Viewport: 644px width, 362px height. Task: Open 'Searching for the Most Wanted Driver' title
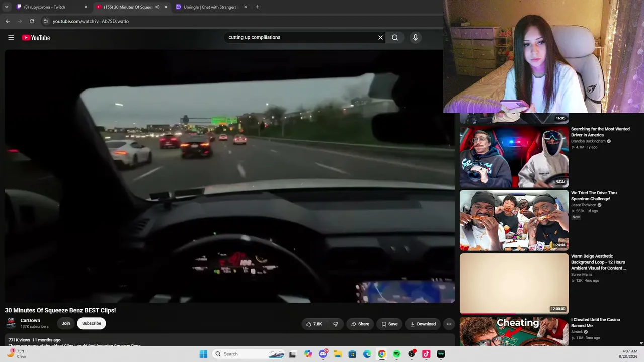tap(600, 132)
